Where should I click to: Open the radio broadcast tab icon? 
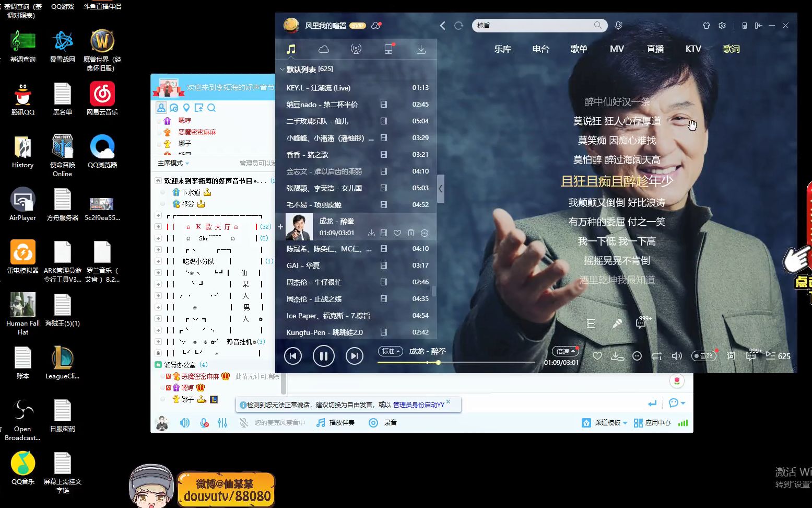[356, 49]
